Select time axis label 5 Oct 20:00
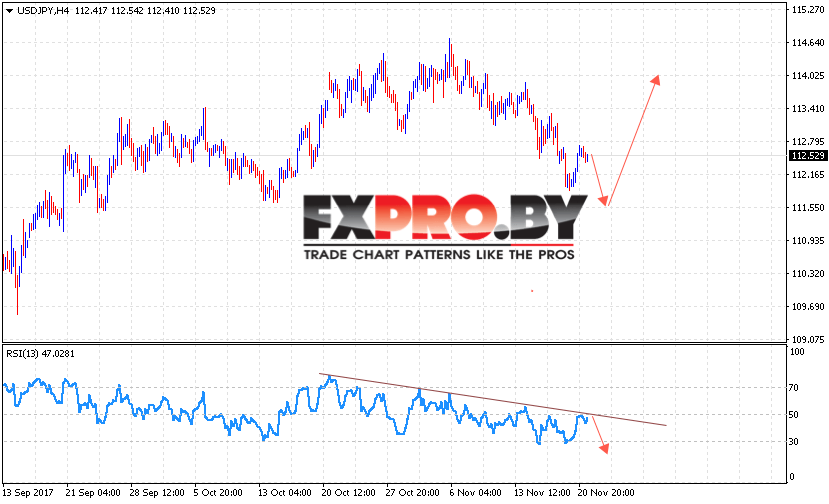This screenshot has height=504, width=829. coord(218,492)
